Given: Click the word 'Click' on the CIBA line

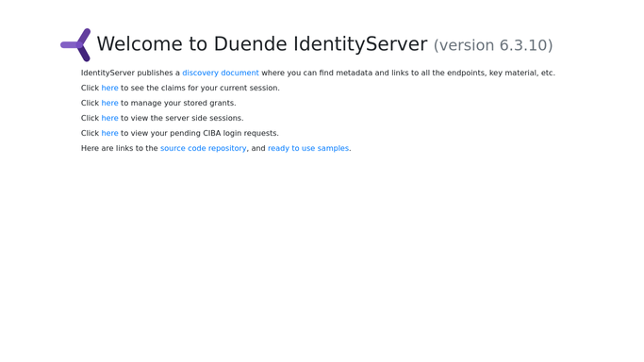Looking at the screenshot, I should [x=90, y=133].
